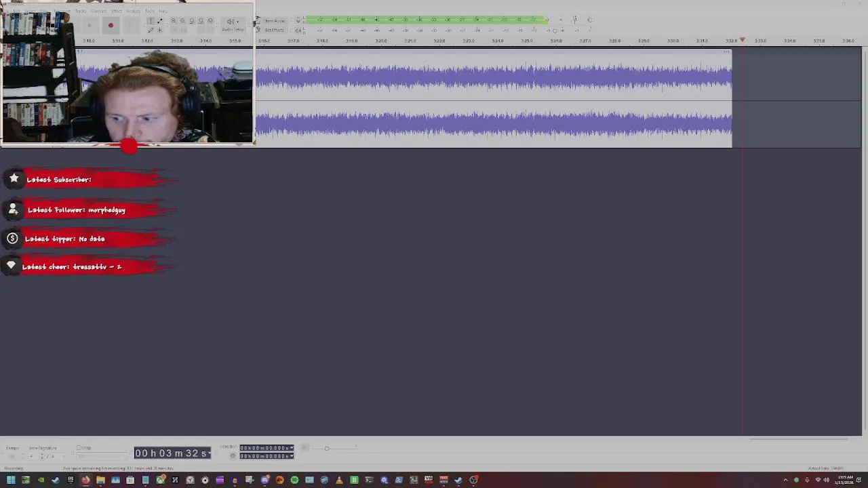Open Spotify from the taskbar
Screen dimensions: 868x488
click(294, 480)
